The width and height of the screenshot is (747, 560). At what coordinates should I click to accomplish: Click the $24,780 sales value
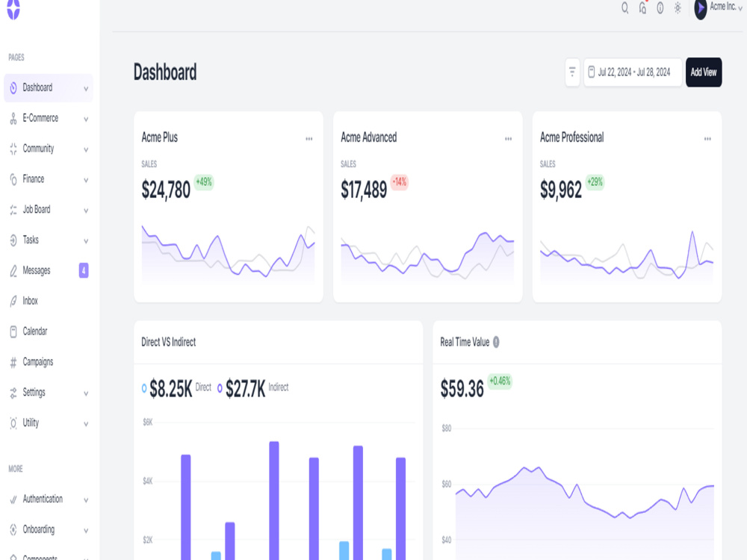point(166,190)
